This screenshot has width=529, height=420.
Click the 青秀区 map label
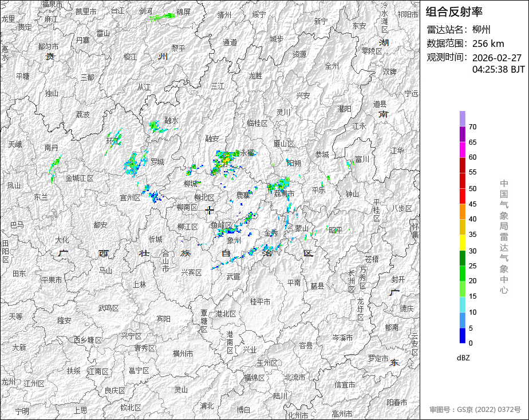(x=144, y=348)
